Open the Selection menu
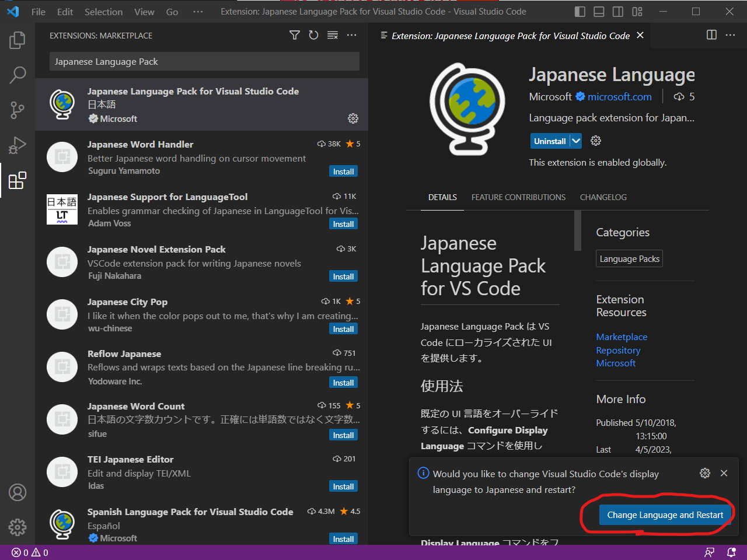The height and width of the screenshot is (560, 747). (103, 12)
